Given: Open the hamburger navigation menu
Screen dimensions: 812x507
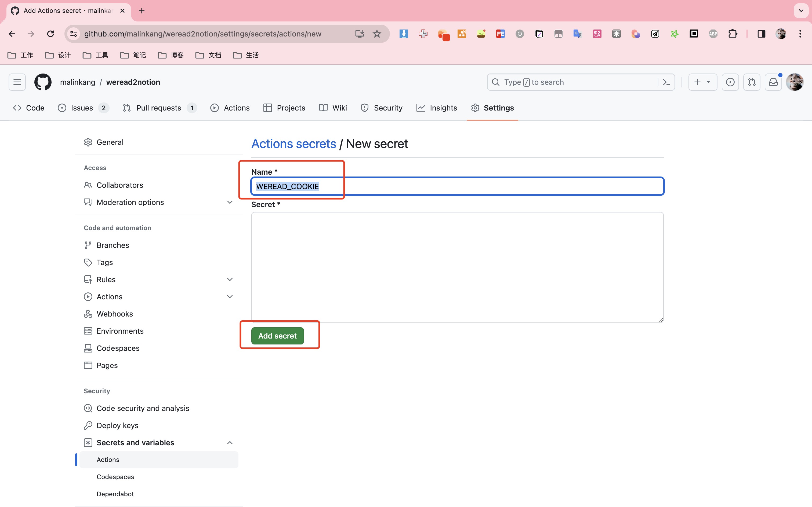Looking at the screenshot, I should (x=17, y=82).
